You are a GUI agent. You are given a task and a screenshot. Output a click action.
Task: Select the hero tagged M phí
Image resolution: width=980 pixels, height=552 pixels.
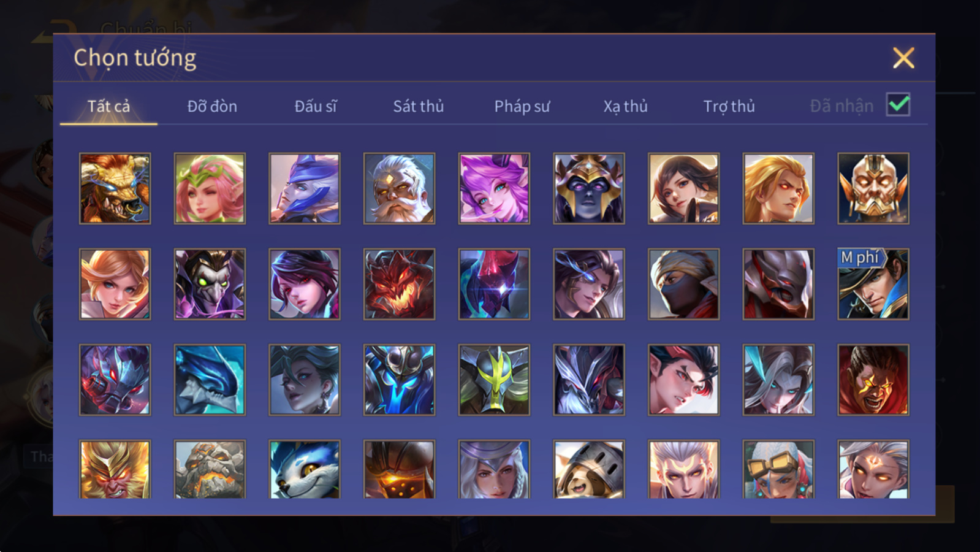[x=873, y=284]
